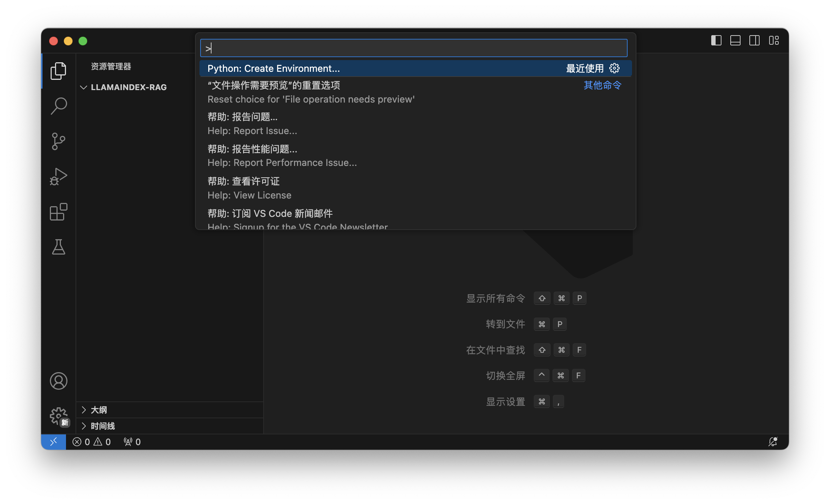Open the Search view in the activity bar
Image resolution: width=830 pixels, height=504 pixels.
click(x=58, y=105)
